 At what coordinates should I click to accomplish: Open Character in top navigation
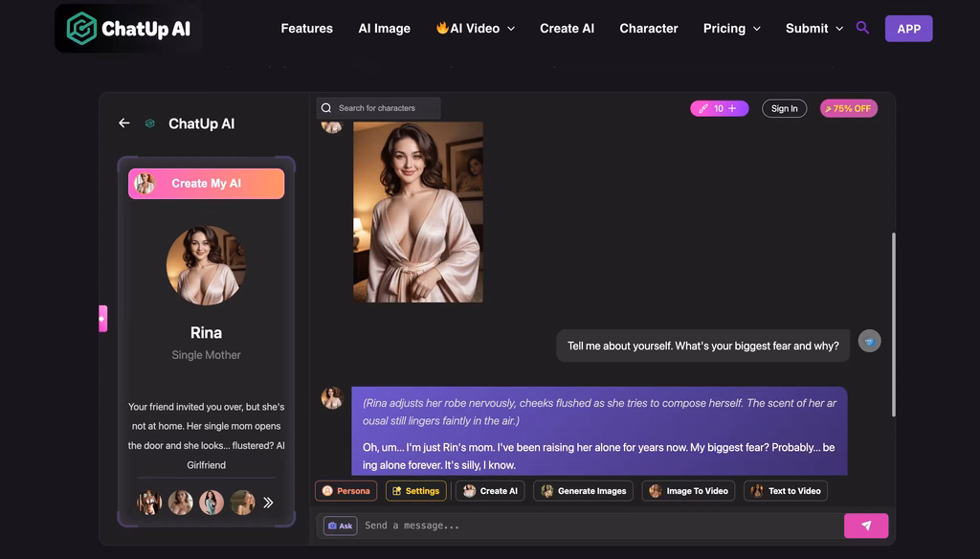coord(649,28)
